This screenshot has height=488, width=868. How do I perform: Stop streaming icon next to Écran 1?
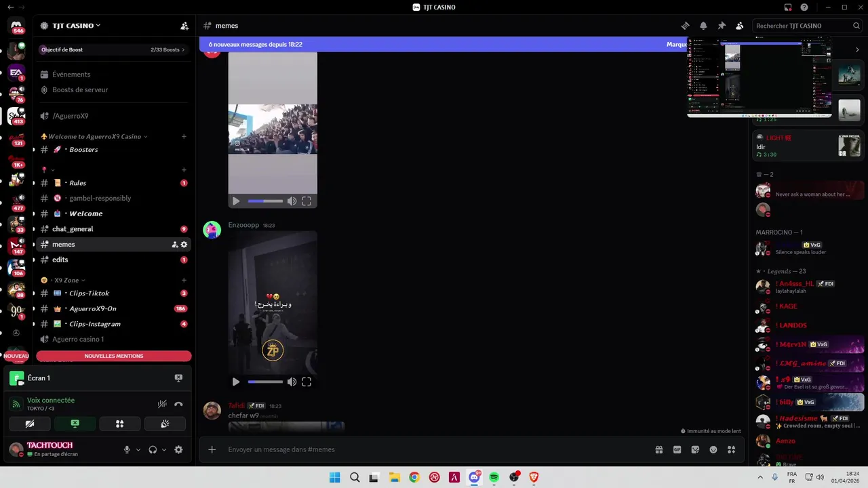point(178,378)
